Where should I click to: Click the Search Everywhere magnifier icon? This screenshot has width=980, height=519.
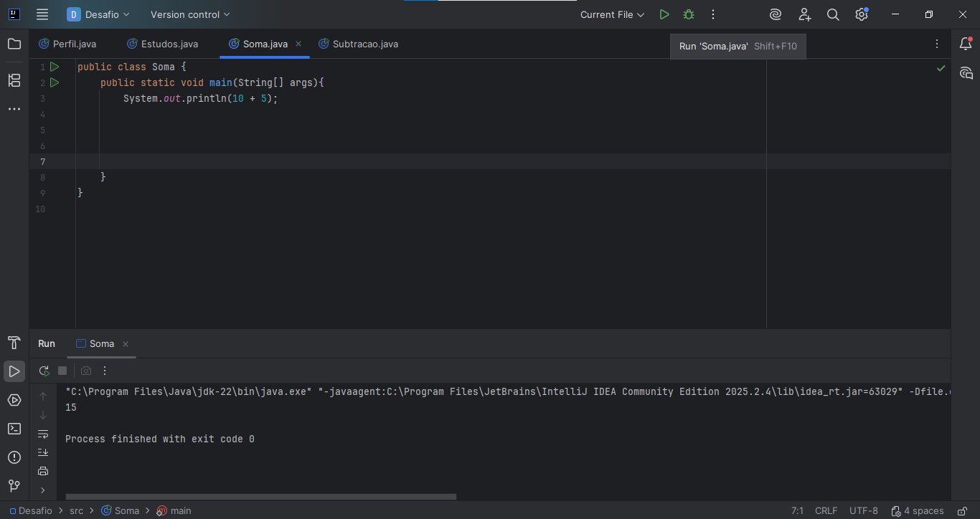[x=833, y=14]
